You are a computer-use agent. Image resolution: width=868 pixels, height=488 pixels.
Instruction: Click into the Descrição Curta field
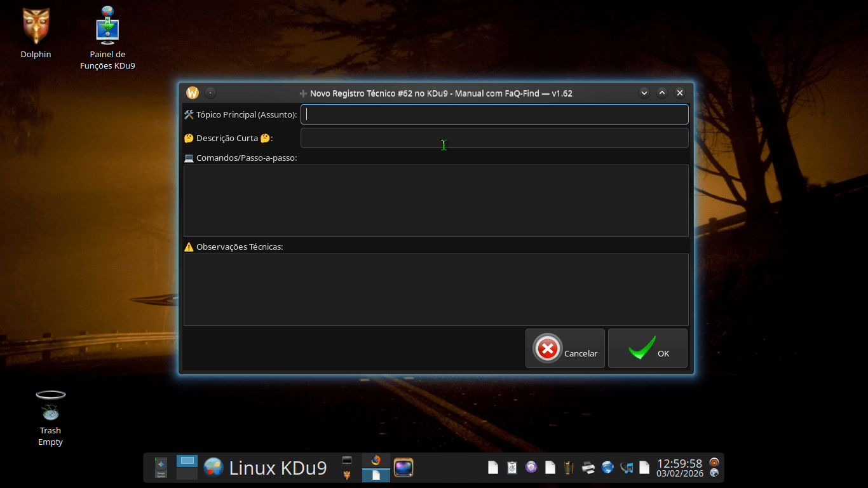(494, 138)
